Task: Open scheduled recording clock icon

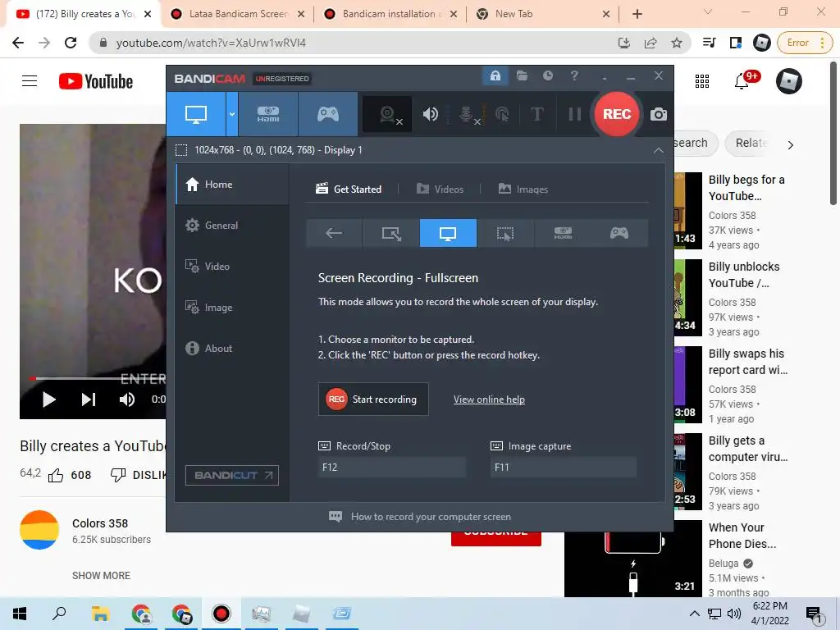Action: pyautogui.click(x=547, y=76)
